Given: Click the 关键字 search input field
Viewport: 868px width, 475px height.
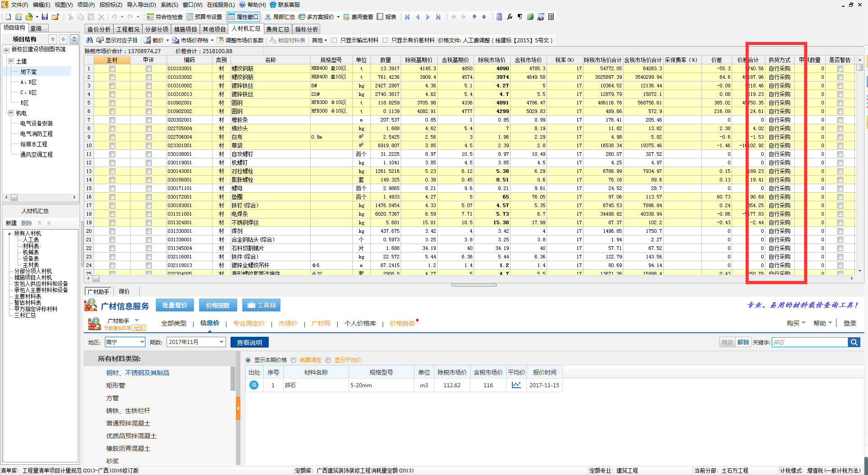Looking at the screenshot, I should [x=809, y=342].
